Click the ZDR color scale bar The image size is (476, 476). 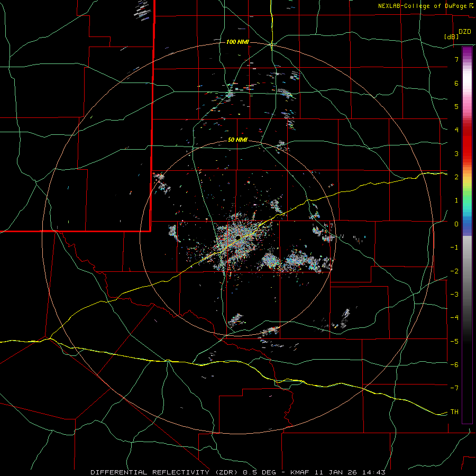[x=467, y=235]
